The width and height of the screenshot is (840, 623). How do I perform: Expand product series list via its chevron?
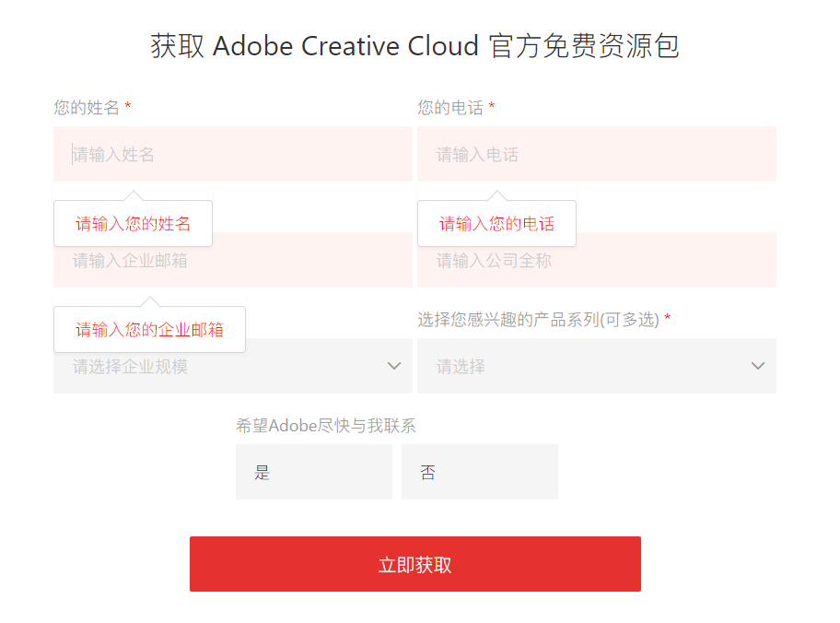758,366
